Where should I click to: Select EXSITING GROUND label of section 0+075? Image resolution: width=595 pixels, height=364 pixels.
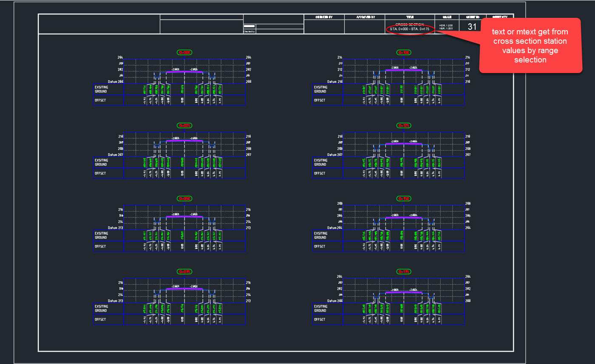tap(102, 308)
